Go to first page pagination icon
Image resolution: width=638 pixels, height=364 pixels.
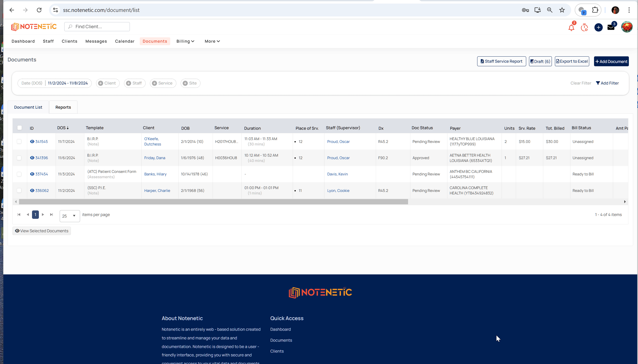pos(19,215)
